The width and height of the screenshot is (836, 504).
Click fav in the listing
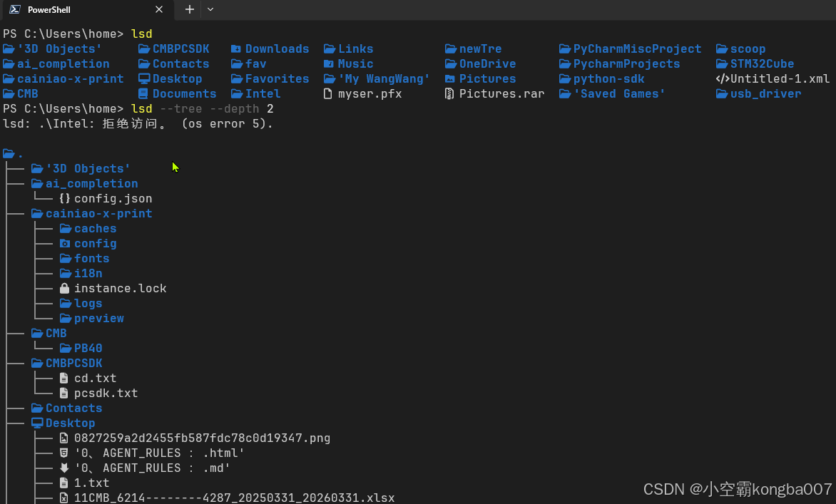[256, 64]
